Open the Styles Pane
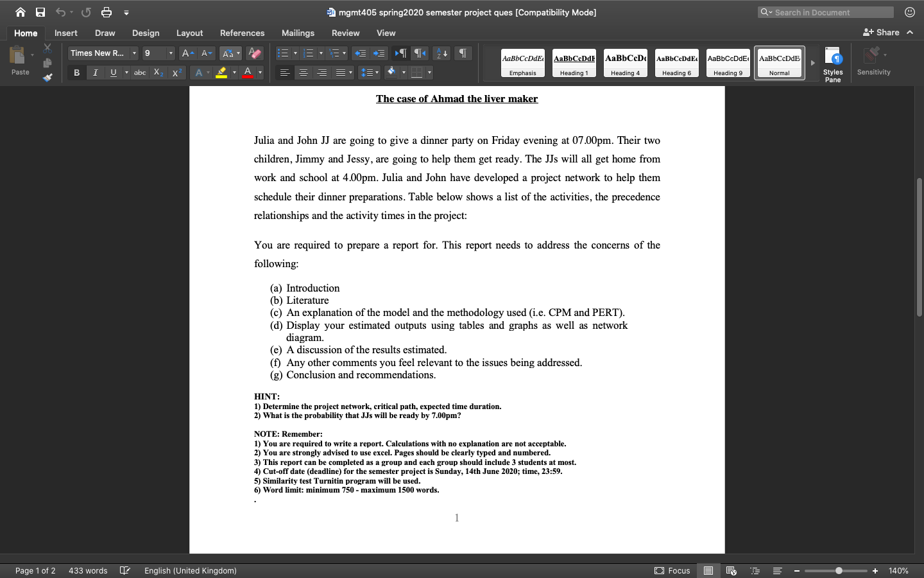Screen dimensions: 924x578 832,62
